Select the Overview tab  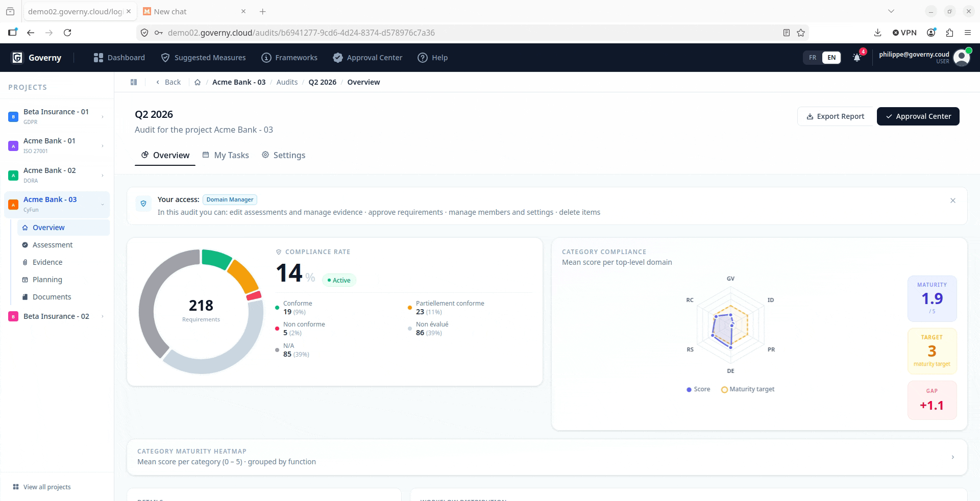(165, 155)
